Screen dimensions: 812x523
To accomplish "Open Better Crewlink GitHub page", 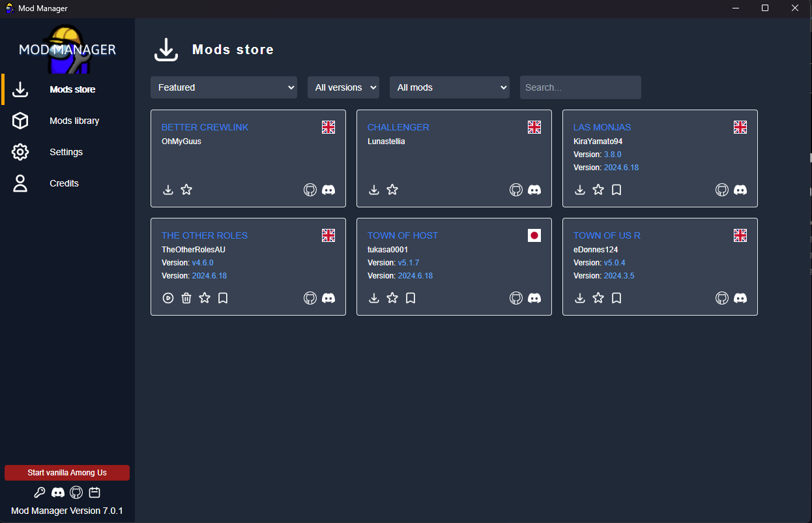I will [x=310, y=190].
